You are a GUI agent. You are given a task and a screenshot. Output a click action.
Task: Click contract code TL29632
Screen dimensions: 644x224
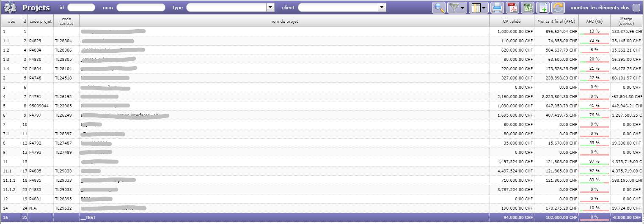pos(63,208)
